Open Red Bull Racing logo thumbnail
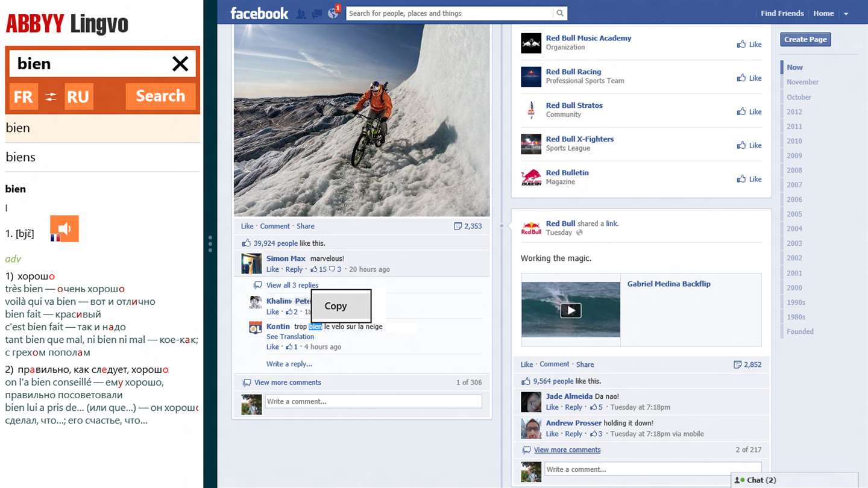Screen dimensions: 868x488 pos(531,77)
